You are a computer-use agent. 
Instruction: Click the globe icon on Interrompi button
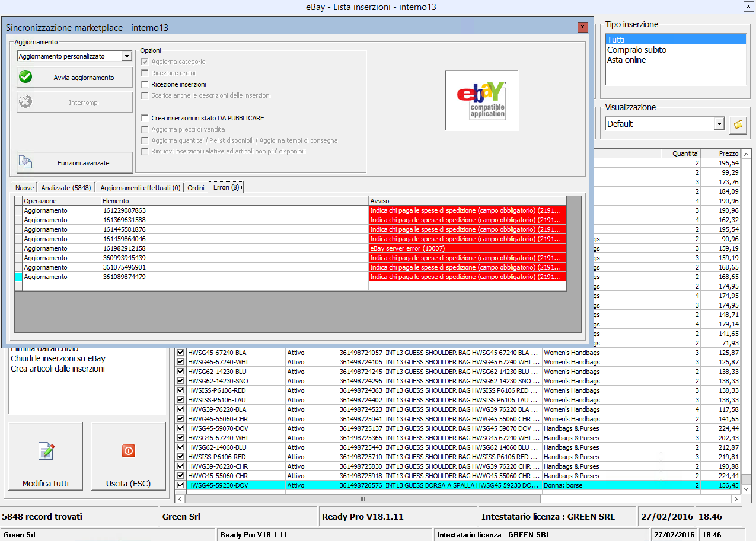click(25, 102)
